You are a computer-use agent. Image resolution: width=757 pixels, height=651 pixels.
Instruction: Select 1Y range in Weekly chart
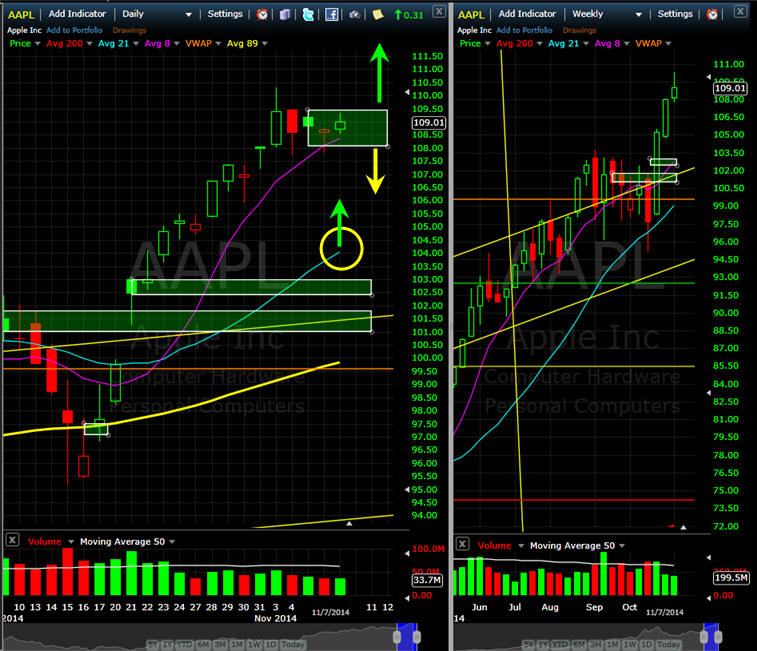pyautogui.click(x=543, y=644)
